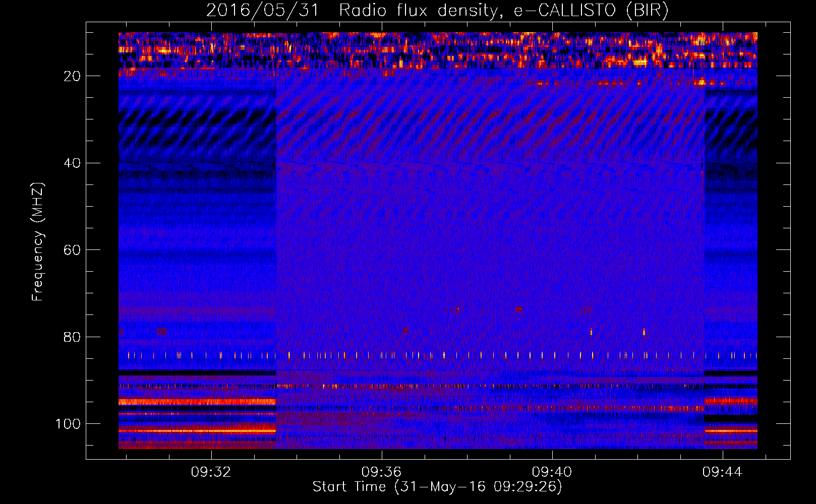Click the plot title "Radio flux density, e-CALLISTO (BIR)"
The width and height of the screenshot is (816, 504).
tap(503, 11)
